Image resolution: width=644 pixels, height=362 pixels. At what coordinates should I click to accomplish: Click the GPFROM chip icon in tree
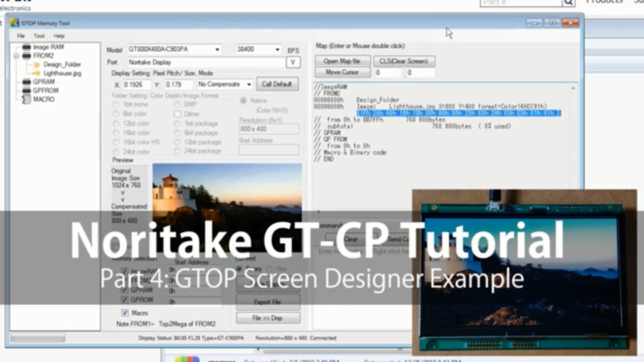click(x=27, y=90)
